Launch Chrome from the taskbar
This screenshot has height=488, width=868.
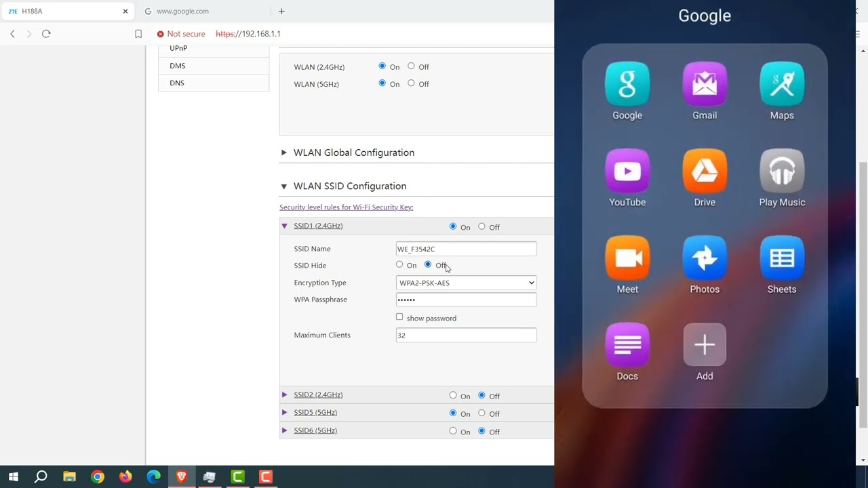98,477
